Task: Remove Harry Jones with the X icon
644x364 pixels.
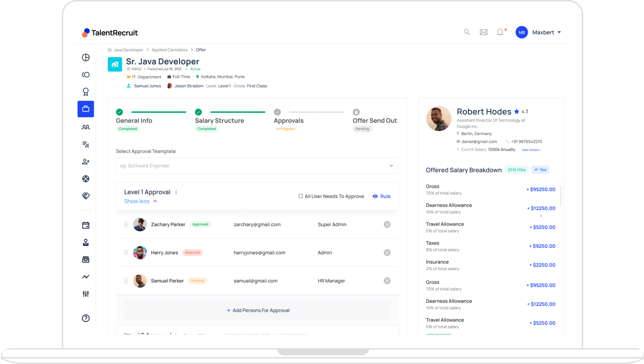Action: pos(387,253)
